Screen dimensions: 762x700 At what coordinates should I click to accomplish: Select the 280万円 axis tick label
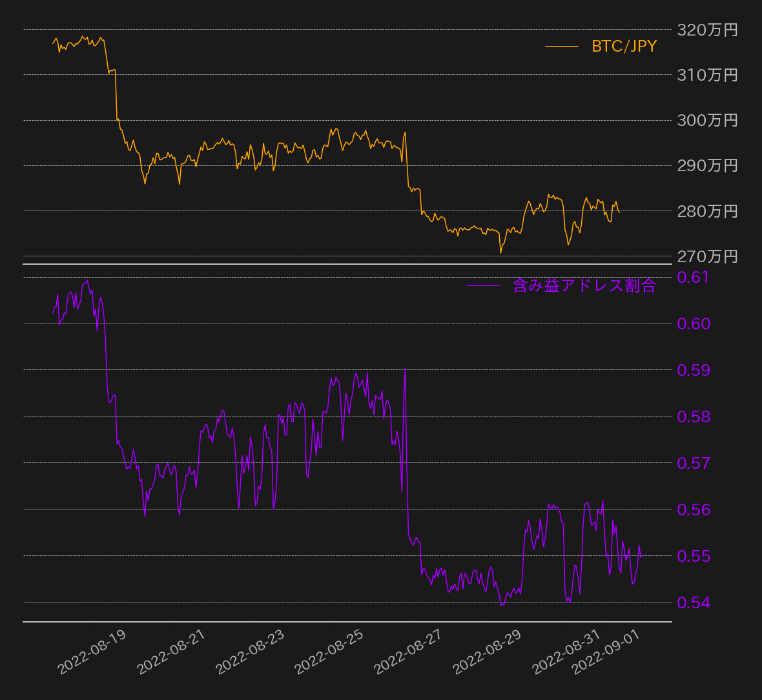coord(707,211)
